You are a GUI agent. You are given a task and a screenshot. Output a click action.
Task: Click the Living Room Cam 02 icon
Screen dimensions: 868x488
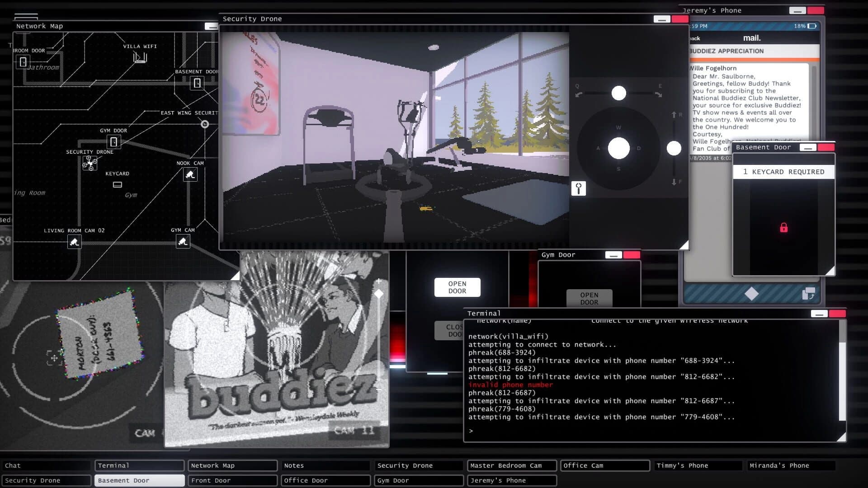[x=75, y=241]
